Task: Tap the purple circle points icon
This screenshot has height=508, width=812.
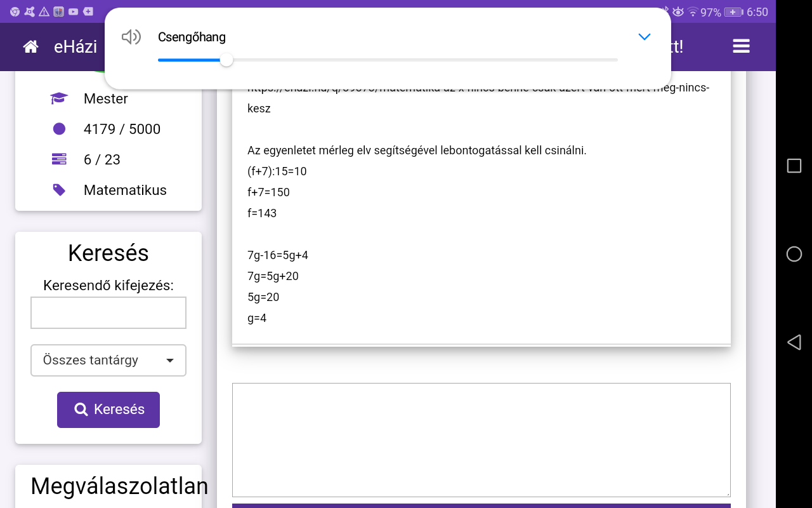Action: (59, 129)
